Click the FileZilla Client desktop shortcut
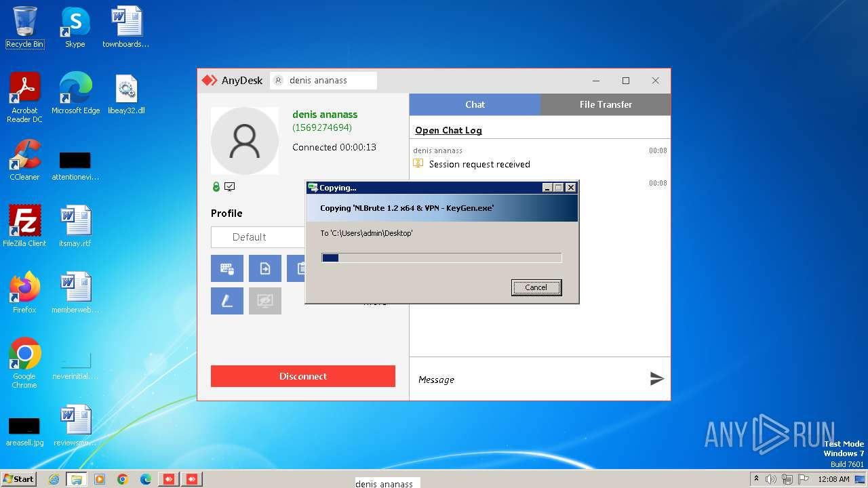The width and height of the screenshot is (868, 488). pos(25,226)
